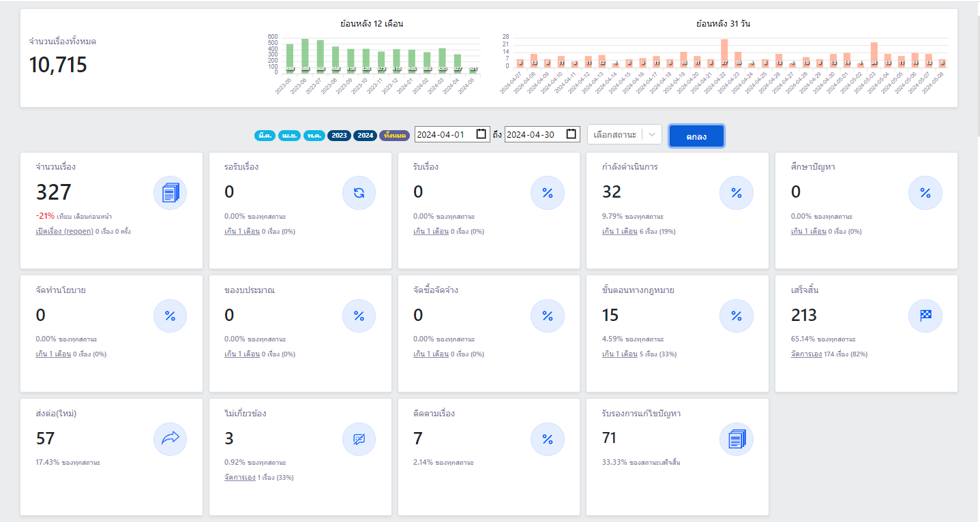Click the forward arrow icon in ส่งต่อ(ใหม่) card
This screenshot has height=522, width=980.
(170, 439)
